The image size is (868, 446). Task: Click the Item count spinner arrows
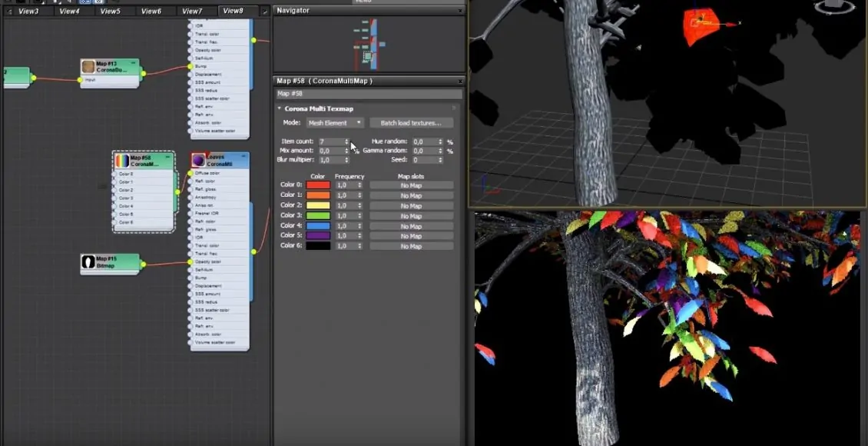(x=346, y=141)
